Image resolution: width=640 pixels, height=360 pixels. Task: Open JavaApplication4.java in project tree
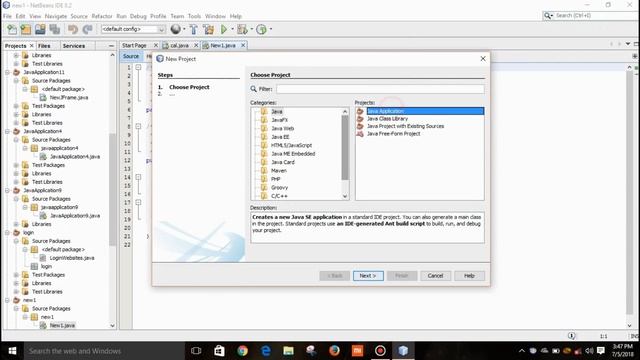75,157
